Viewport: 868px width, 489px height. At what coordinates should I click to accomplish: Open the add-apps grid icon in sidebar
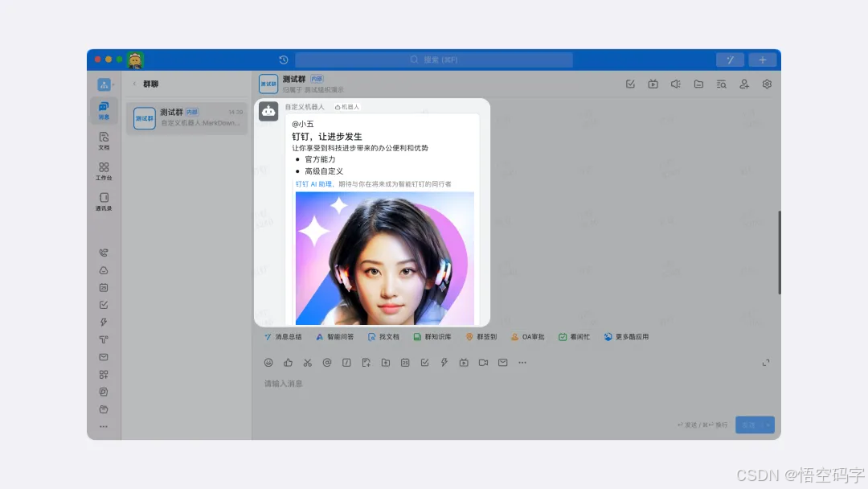tap(104, 374)
